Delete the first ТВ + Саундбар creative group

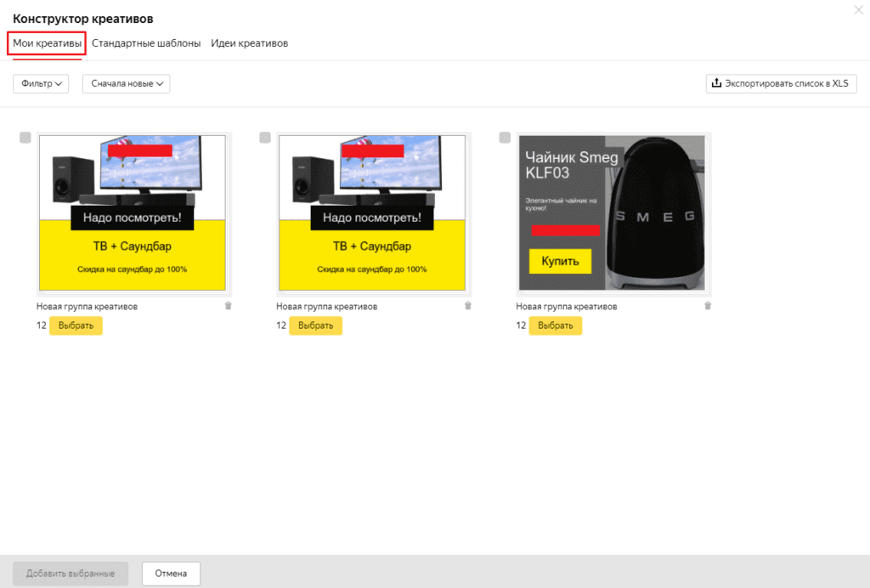[228, 306]
